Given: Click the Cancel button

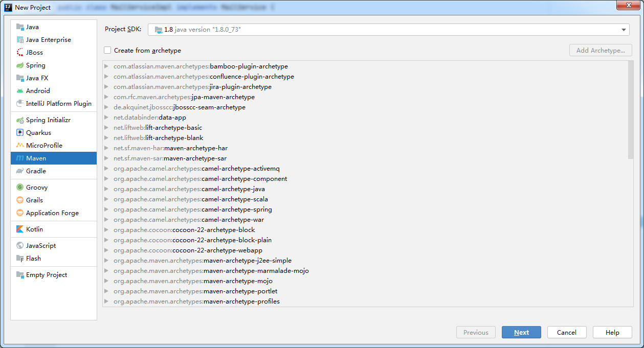Looking at the screenshot, I should point(567,332).
